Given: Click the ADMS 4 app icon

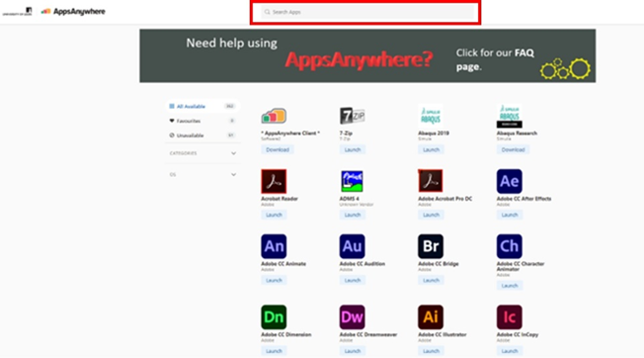Looking at the screenshot, I should [x=352, y=181].
